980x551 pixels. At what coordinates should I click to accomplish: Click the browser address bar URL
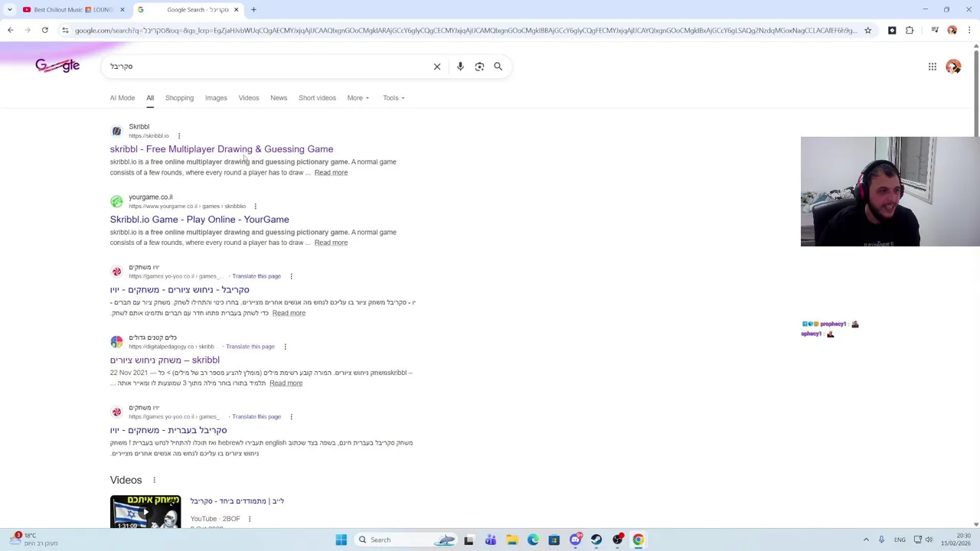point(465,31)
